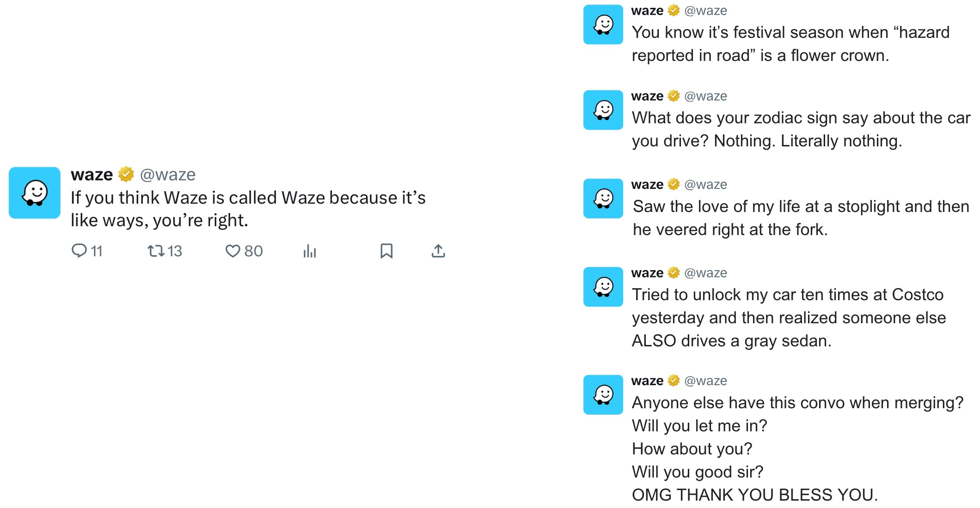980x508 pixels.
Task: Click the waze name on zodiac tweet
Action: coord(647,96)
